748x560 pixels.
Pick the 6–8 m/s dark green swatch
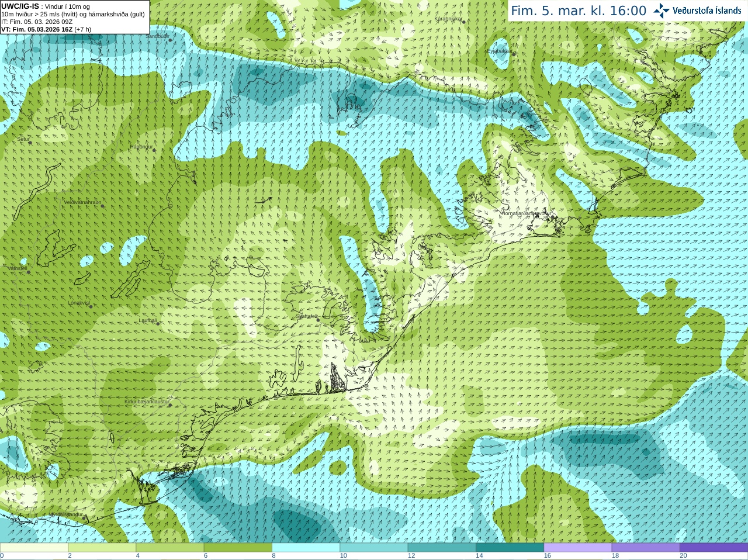238,548
